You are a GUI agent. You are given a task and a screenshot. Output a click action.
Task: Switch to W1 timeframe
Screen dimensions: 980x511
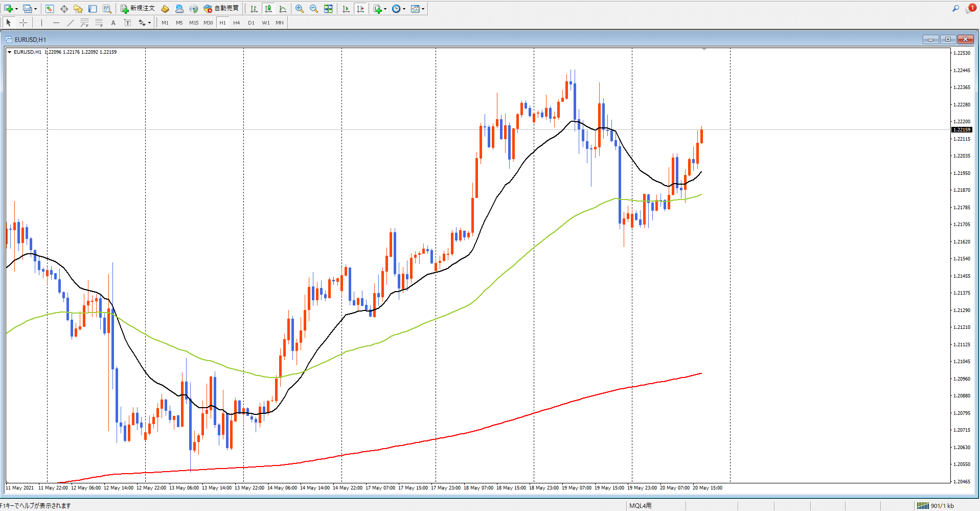[x=266, y=23]
